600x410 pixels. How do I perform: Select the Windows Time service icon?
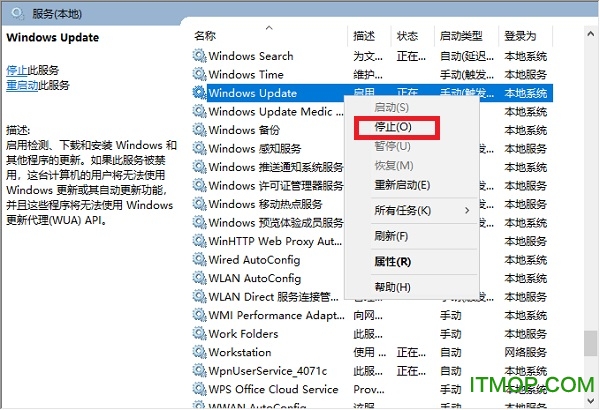pyautogui.click(x=199, y=74)
